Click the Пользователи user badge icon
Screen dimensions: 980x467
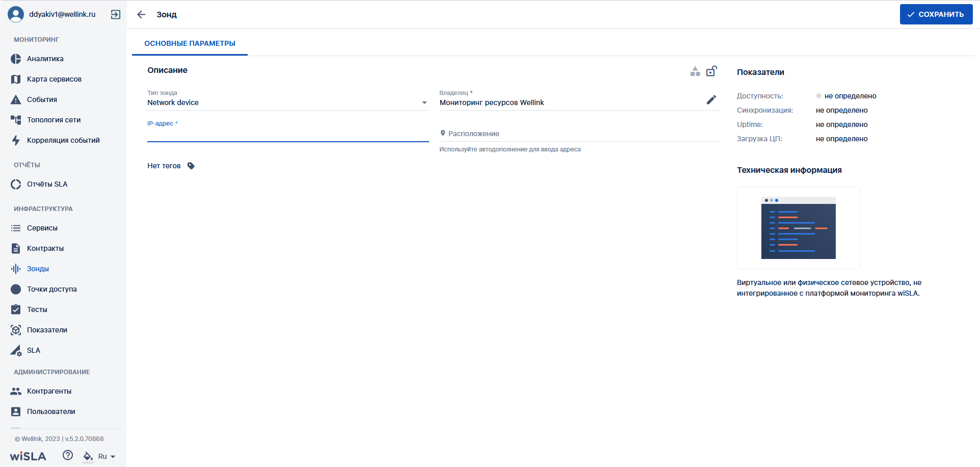(16, 411)
